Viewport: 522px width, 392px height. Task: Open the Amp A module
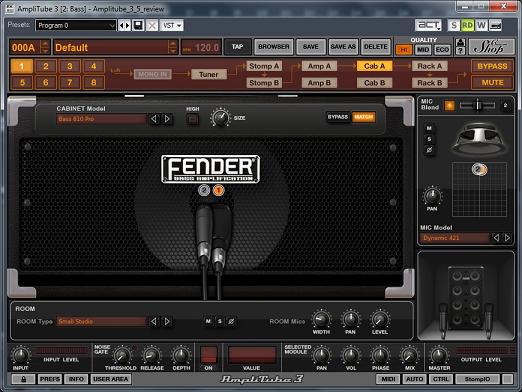click(319, 66)
